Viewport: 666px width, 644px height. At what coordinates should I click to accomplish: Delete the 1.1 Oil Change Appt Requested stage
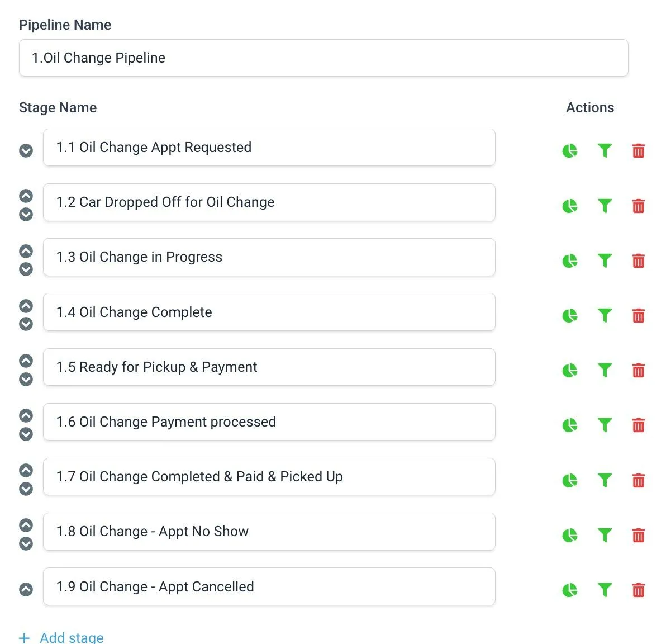tap(638, 151)
